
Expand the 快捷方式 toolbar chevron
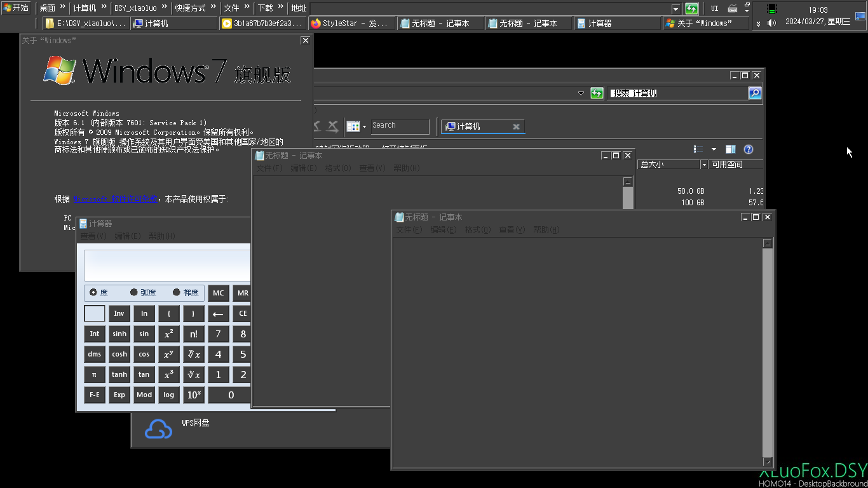214,8
